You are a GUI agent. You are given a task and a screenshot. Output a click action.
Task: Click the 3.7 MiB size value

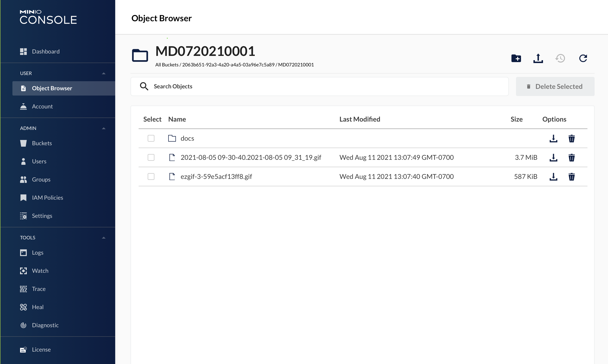pos(526,157)
